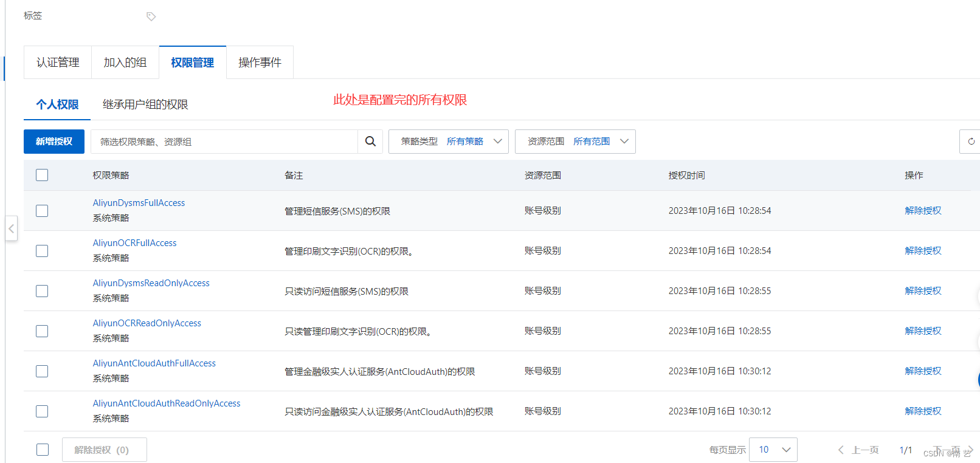Open the 策略类型 dropdown
This screenshot has height=463, width=980.
coord(449,142)
